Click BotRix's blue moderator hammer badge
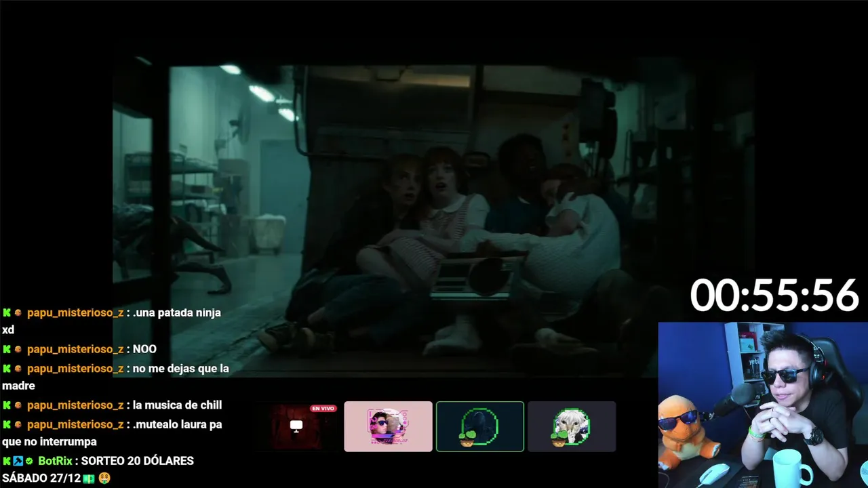868x488 pixels. point(18,461)
